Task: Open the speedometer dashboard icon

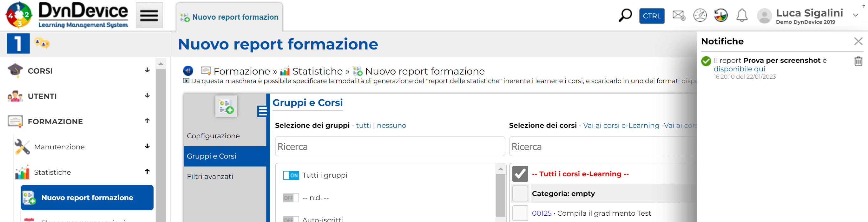Action: pyautogui.click(x=700, y=16)
